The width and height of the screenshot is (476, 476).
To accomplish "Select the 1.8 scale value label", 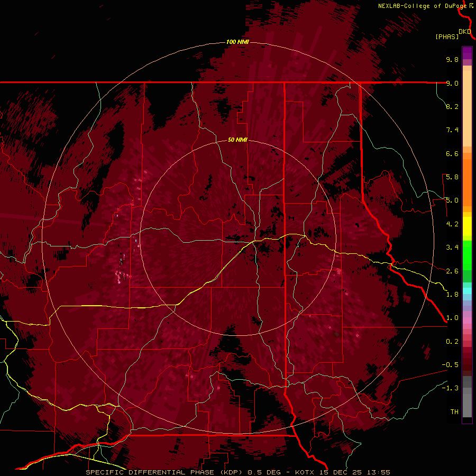I will point(452,295).
